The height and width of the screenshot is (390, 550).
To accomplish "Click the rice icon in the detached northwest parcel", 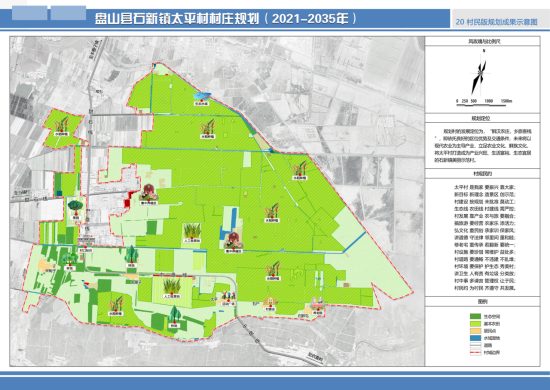I will (62, 124).
